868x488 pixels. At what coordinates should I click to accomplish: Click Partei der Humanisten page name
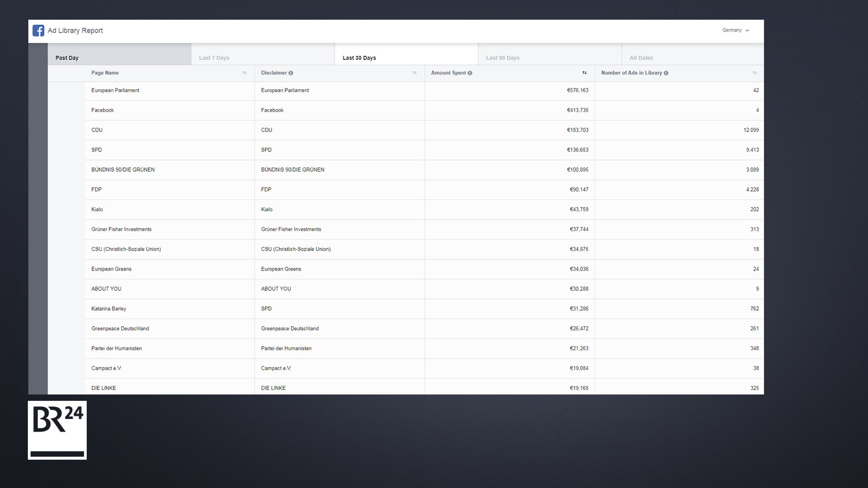[x=117, y=349]
